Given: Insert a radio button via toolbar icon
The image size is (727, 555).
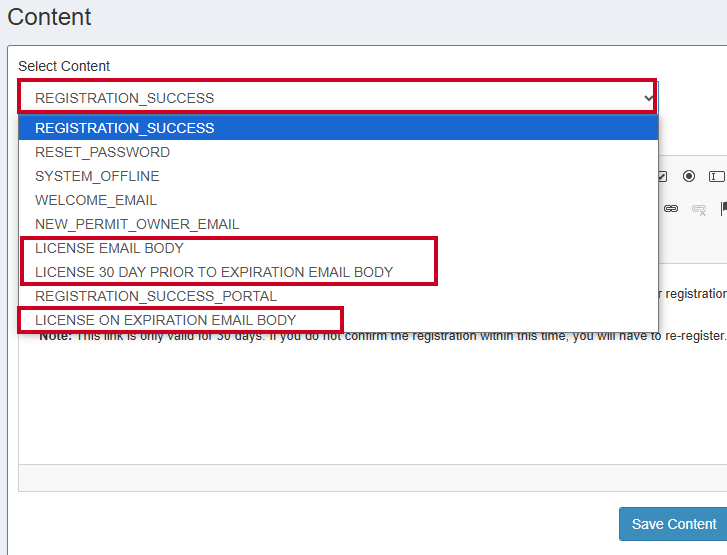Looking at the screenshot, I should [x=689, y=176].
